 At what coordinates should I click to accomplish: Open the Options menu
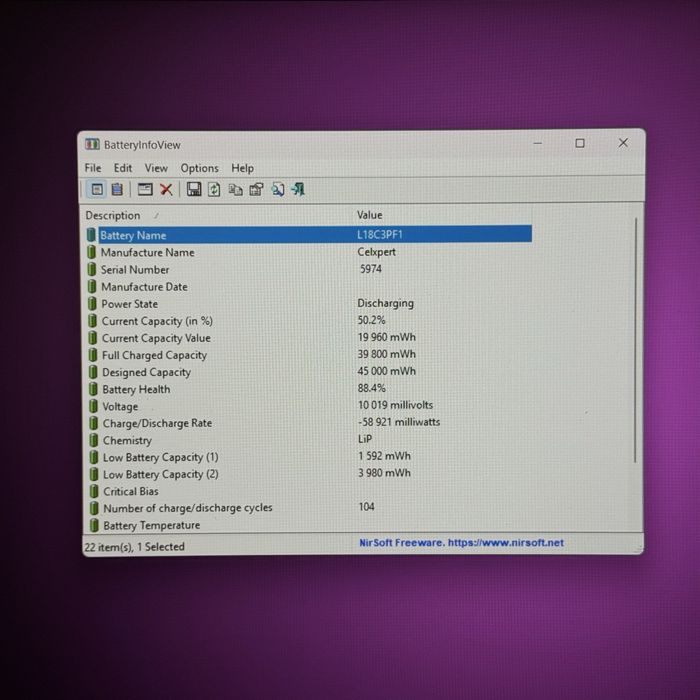(x=200, y=168)
